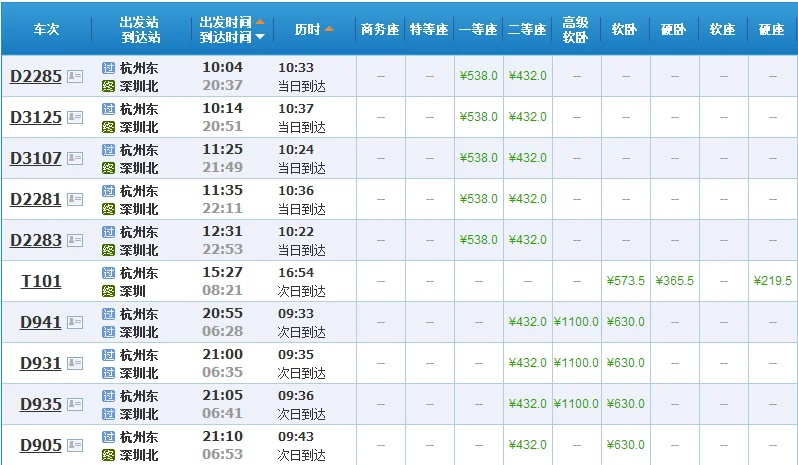Click duration 16:54 in the T101 row
798x465 pixels.
click(296, 273)
